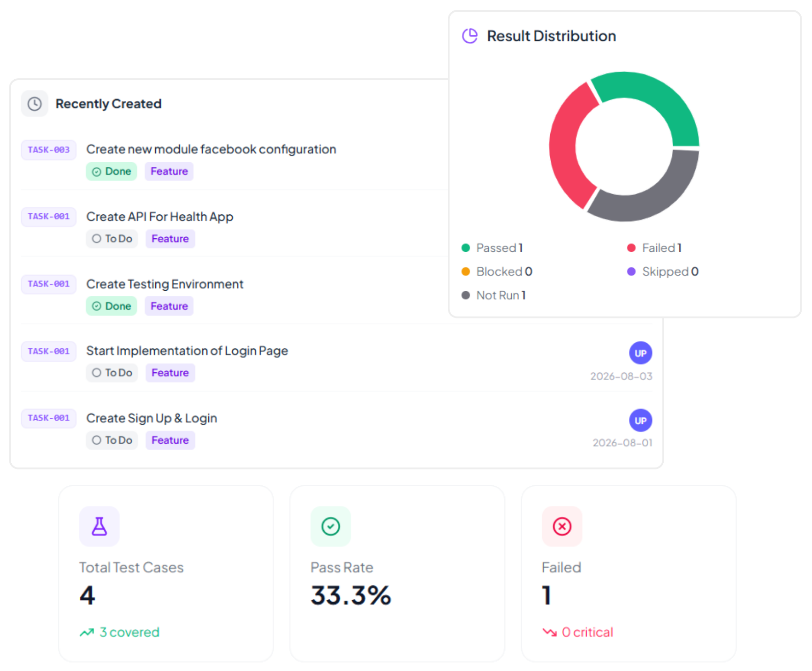Open the TASK-003 badge
Screen dimensions: 812x671
pos(49,150)
